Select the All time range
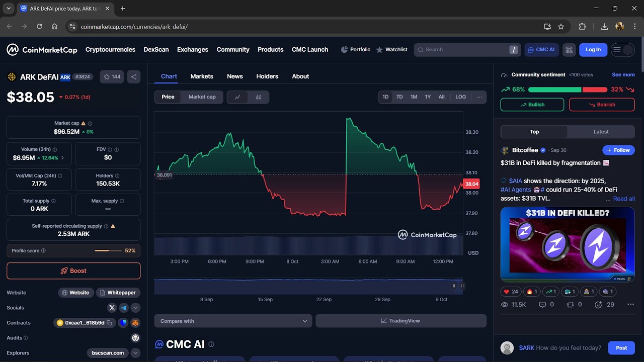Screen dimensions: 644x362 (441, 97)
